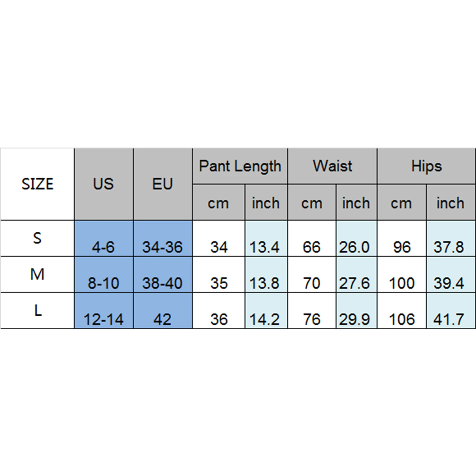Select the 41.7 inch hips cell
The image size is (476, 476).
[449, 319]
